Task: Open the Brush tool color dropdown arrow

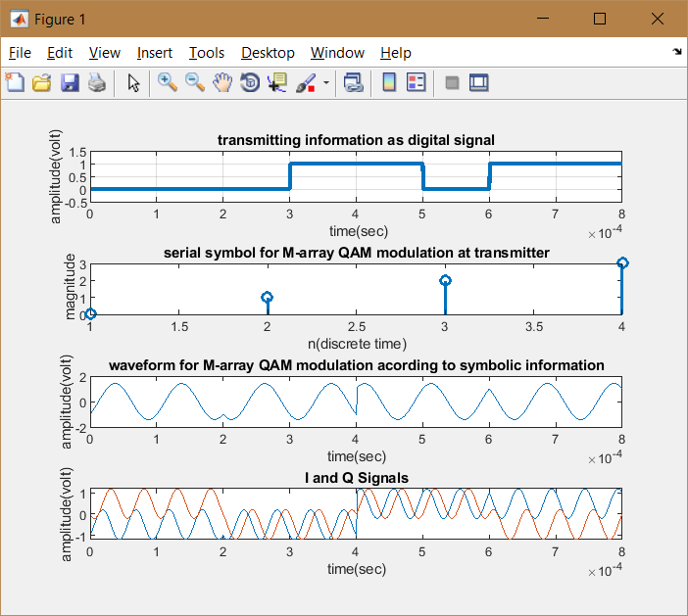Action: click(326, 82)
